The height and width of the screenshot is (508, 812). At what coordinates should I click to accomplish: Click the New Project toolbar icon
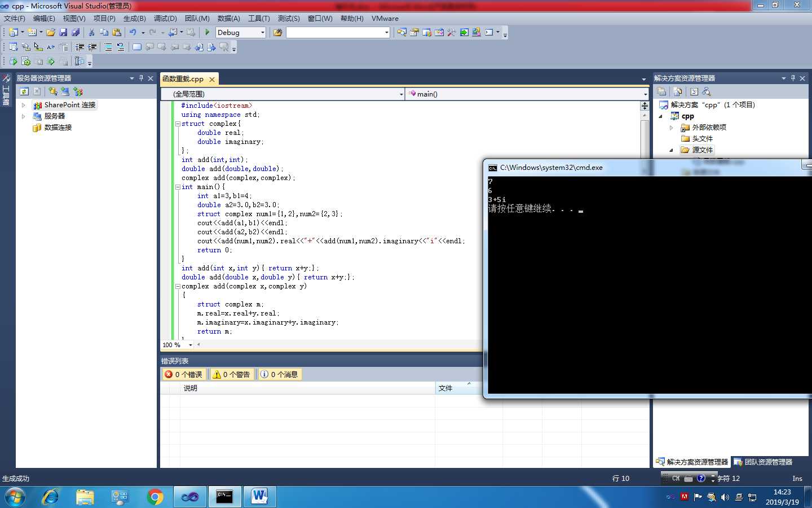pos(14,33)
